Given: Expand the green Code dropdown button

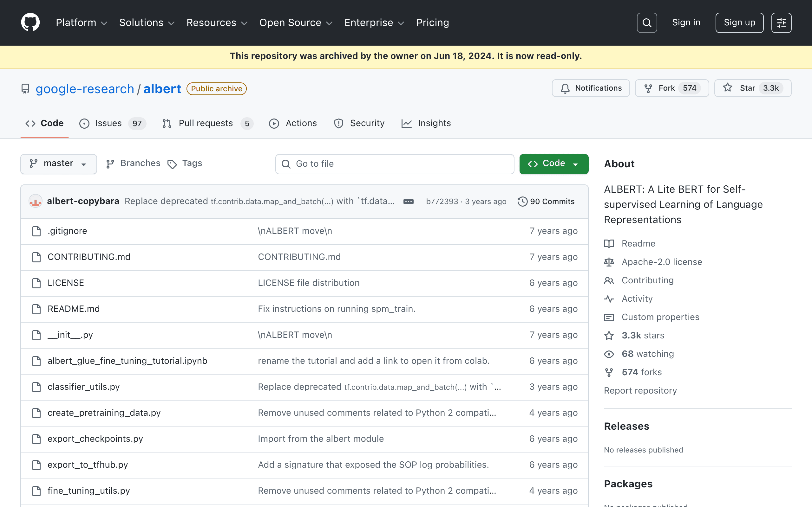Looking at the screenshot, I should point(553,164).
